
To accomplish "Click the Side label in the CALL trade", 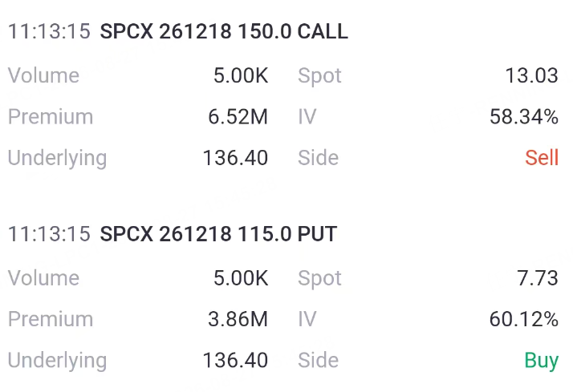I will tap(319, 158).
